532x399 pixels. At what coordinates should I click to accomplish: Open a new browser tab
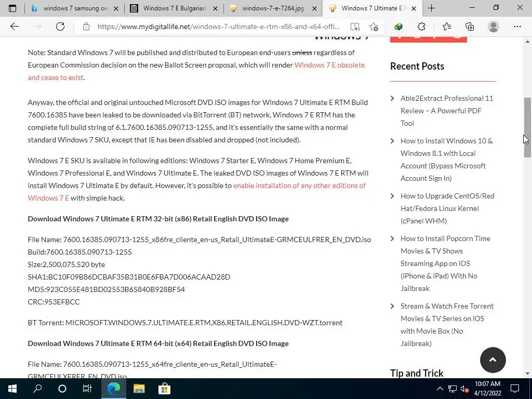pyautogui.click(x=431, y=8)
